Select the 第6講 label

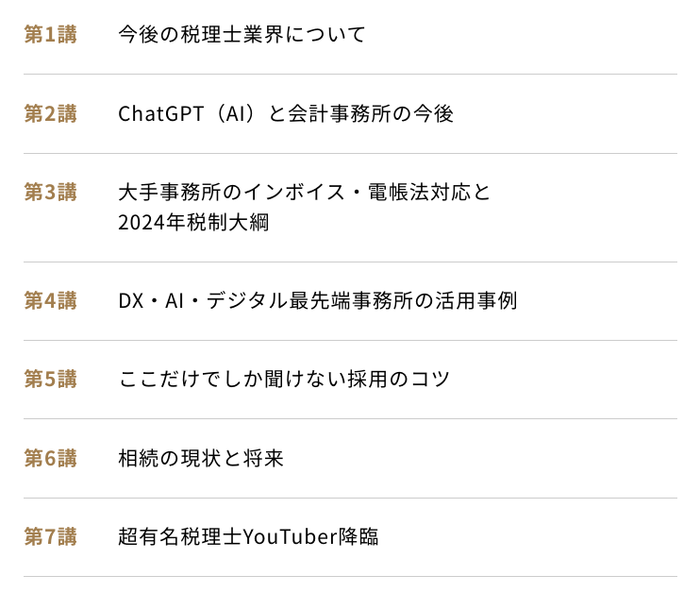point(50,459)
